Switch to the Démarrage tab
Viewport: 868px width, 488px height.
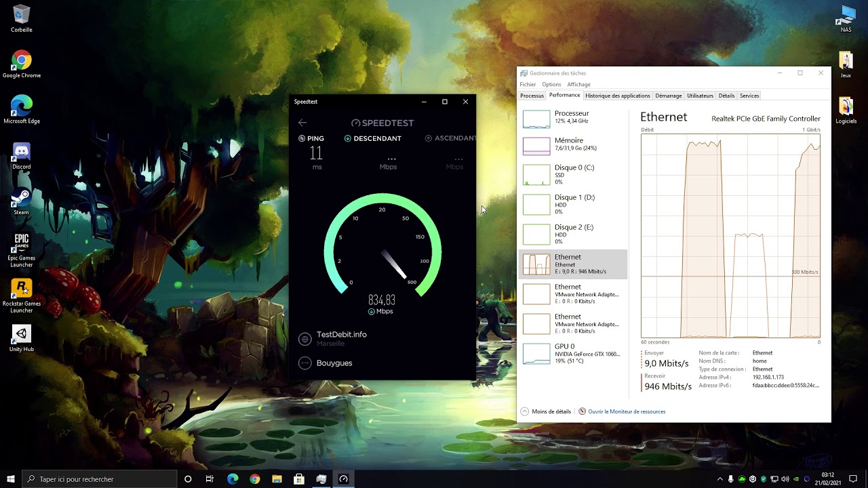point(669,96)
